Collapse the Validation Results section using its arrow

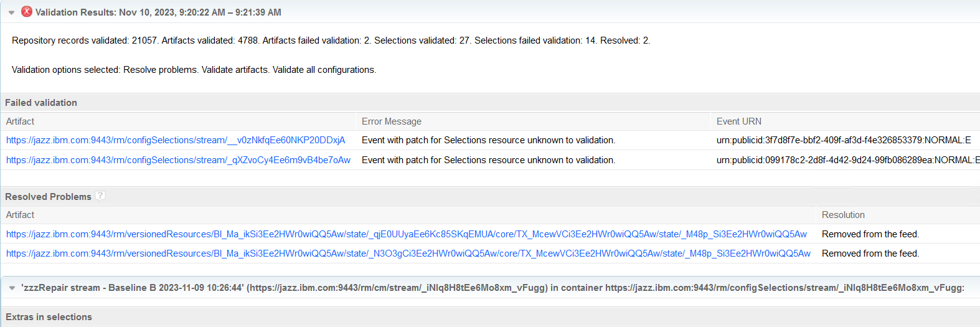[11, 12]
